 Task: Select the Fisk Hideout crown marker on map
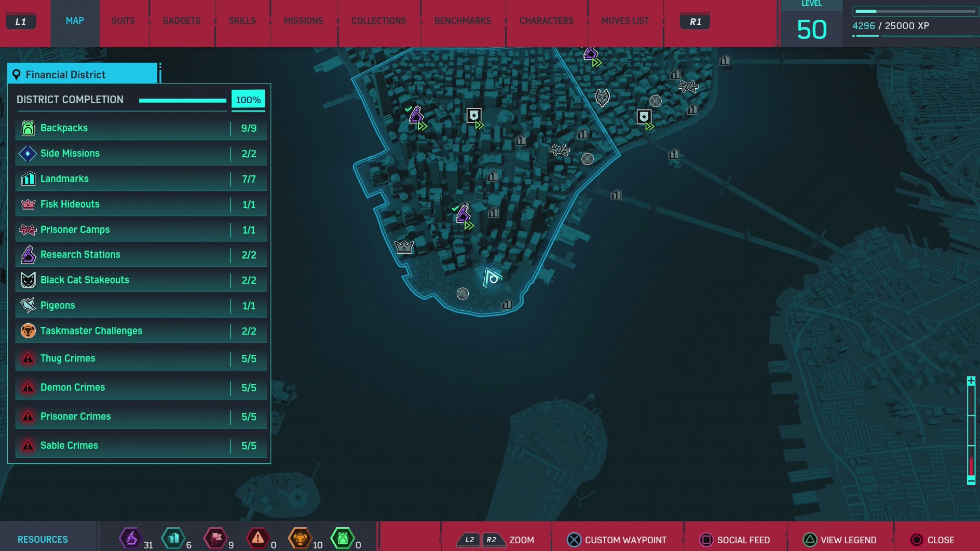(x=404, y=247)
